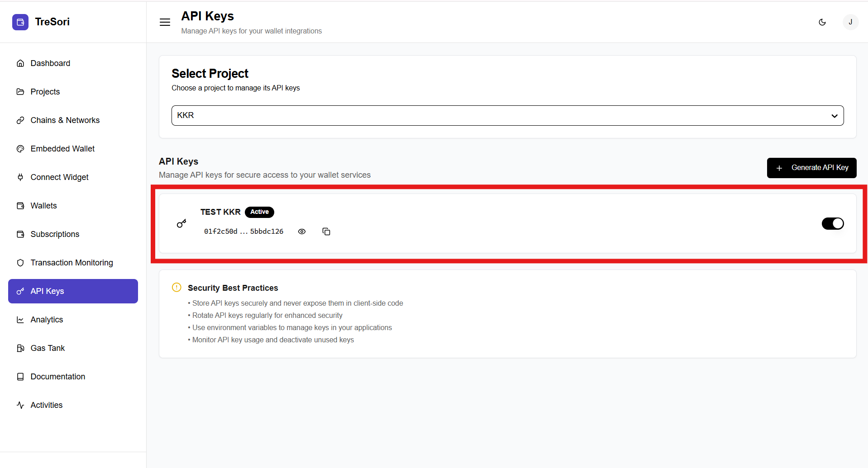868x468 pixels.
Task: Click the Embedded Wallet palette icon
Action: (20, 149)
